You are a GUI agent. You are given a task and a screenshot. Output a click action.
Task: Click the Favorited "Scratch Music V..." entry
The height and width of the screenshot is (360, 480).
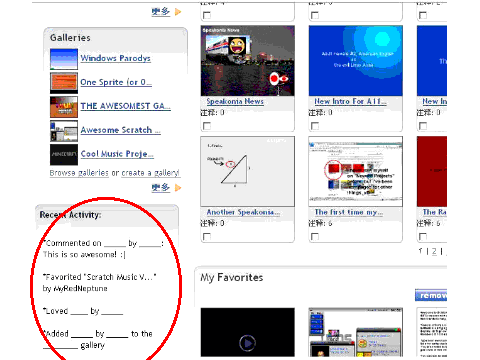(99, 277)
